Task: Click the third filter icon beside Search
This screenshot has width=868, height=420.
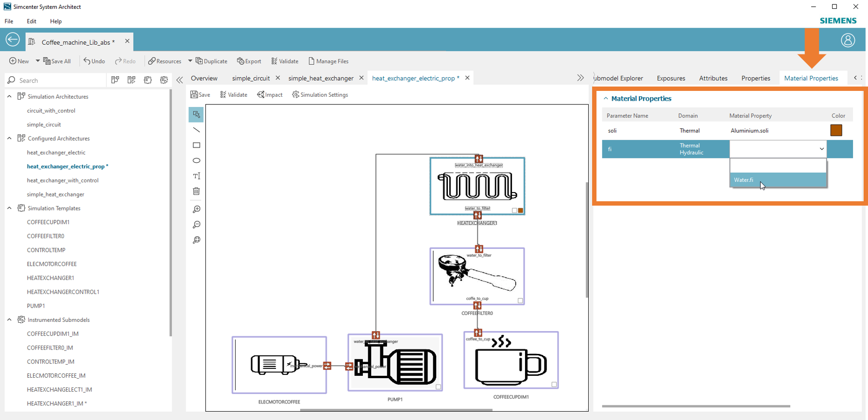Action: pos(148,80)
